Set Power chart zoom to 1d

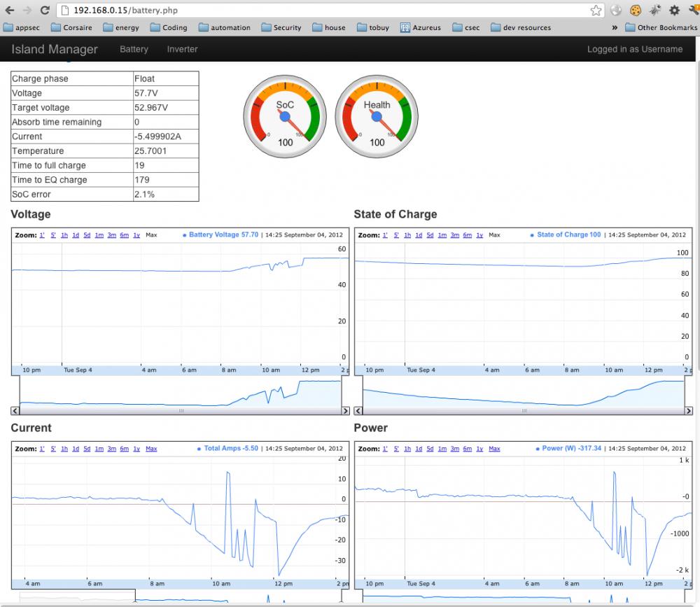419,449
